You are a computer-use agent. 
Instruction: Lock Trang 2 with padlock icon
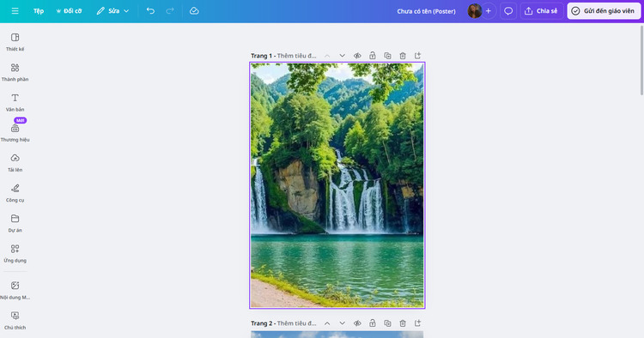373,323
